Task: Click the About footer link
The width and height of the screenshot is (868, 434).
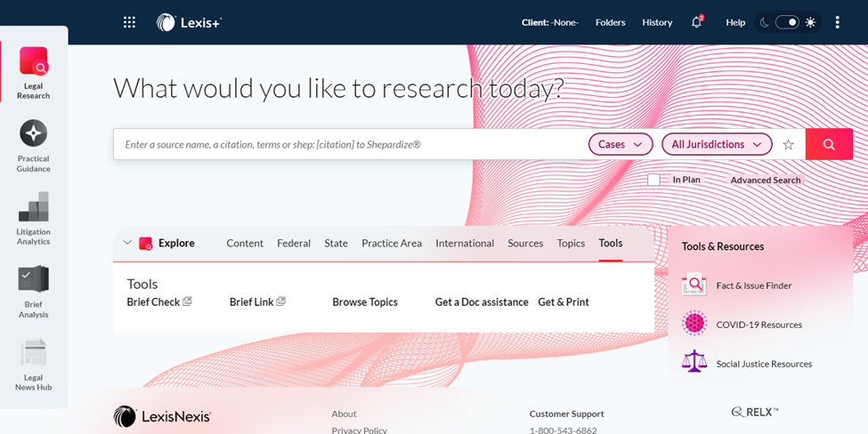Action: (x=344, y=414)
